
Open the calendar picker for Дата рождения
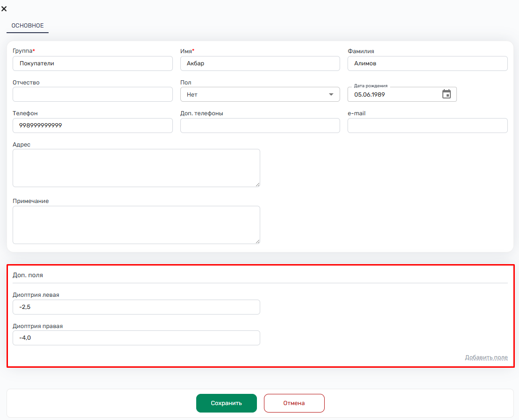point(447,94)
